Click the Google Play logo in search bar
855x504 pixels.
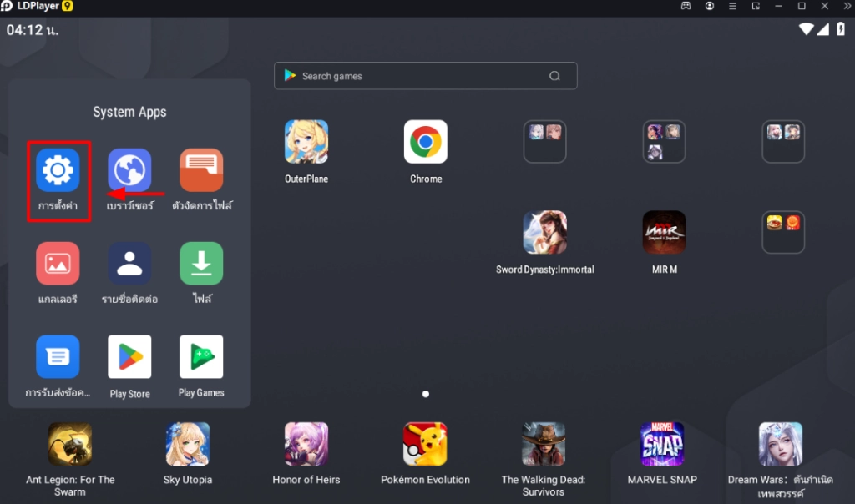coord(290,76)
